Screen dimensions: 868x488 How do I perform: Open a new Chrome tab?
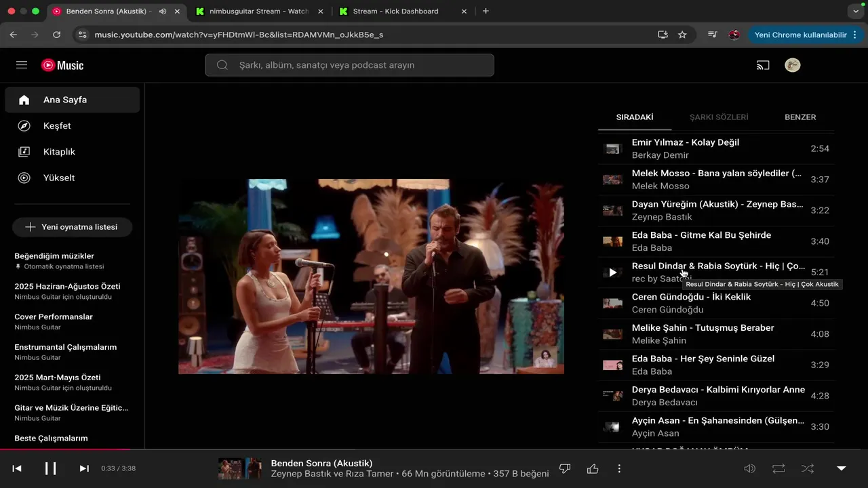486,12
